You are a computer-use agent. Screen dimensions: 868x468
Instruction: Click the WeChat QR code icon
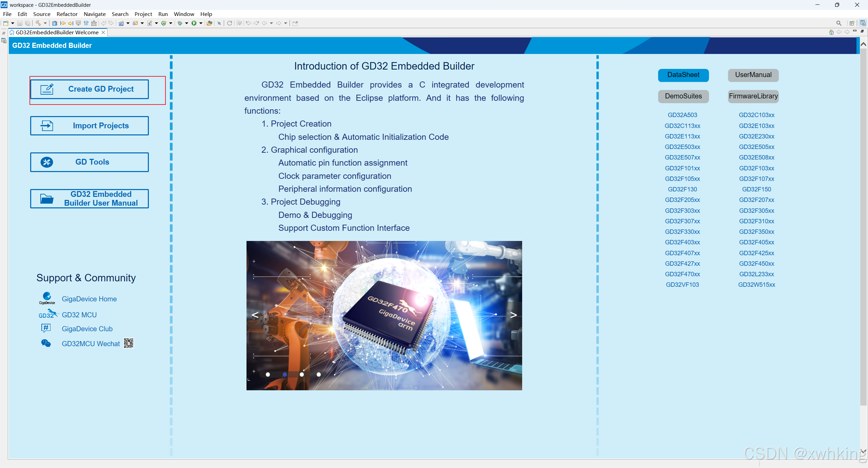tap(129, 343)
